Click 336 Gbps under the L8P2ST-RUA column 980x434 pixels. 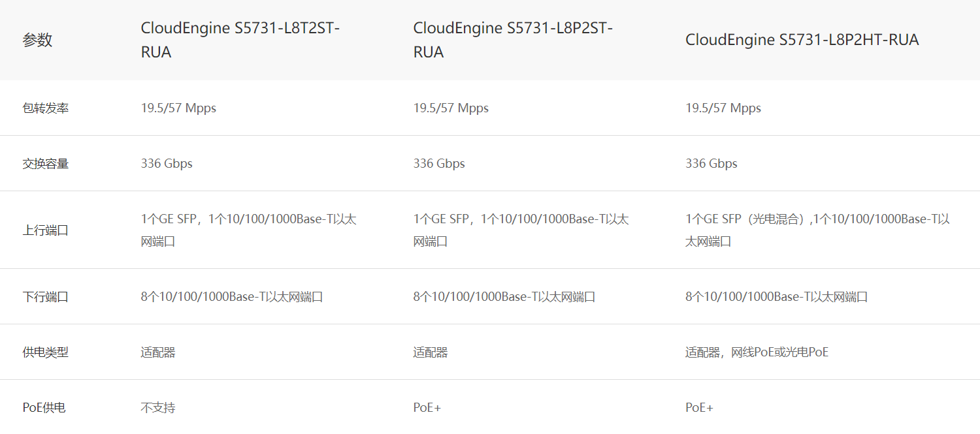click(x=439, y=164)
